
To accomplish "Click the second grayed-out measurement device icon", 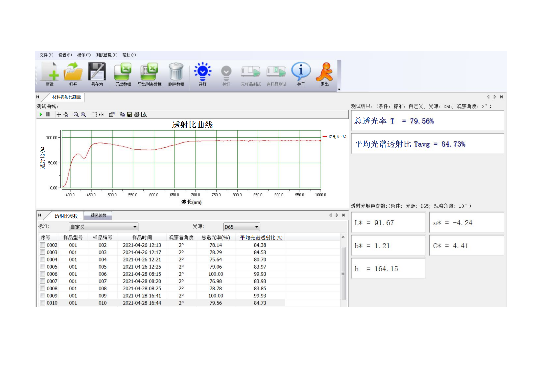I will (276, 72).
